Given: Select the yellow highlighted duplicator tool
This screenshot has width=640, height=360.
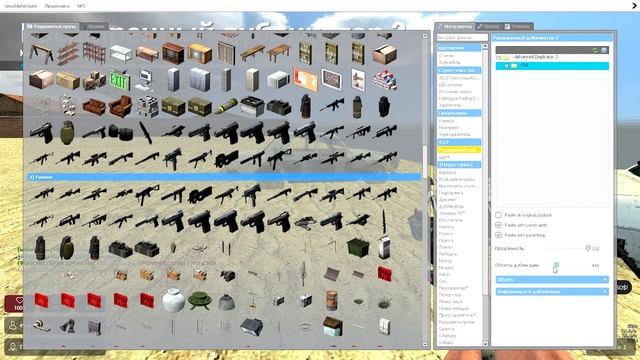Looking at the screenshot, I should tap(459, 150).
